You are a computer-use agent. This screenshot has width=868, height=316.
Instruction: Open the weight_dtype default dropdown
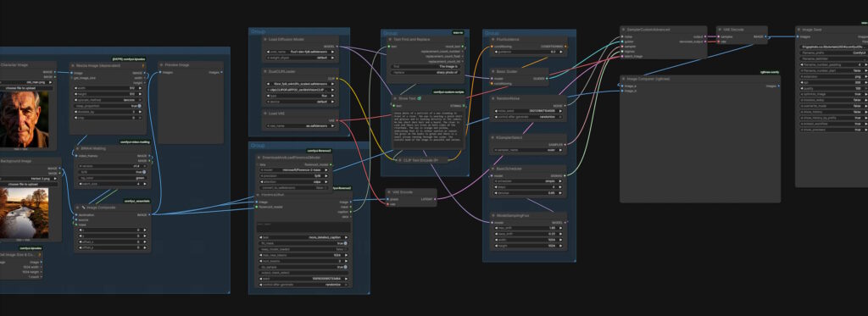(300, 57)
